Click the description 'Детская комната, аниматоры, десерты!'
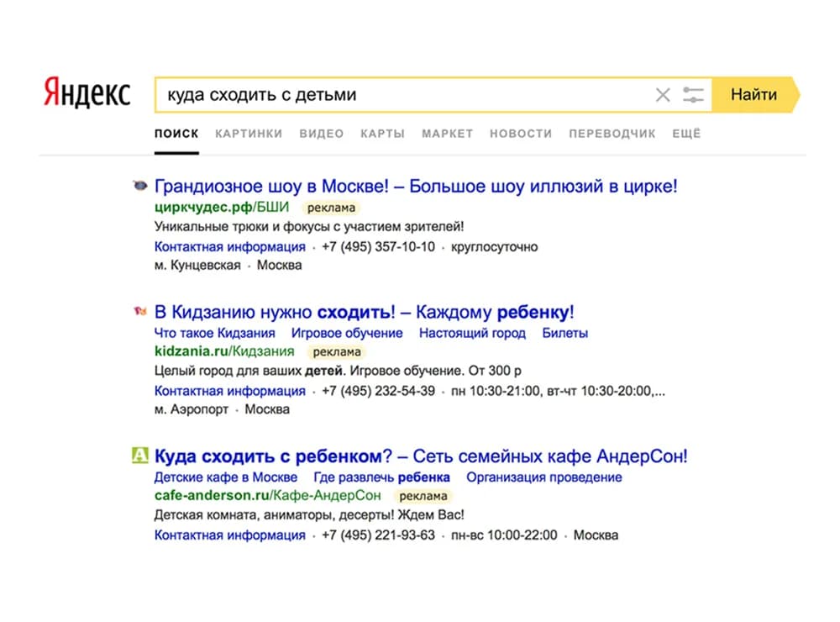The image size is (840, 622). pos(275,514)
